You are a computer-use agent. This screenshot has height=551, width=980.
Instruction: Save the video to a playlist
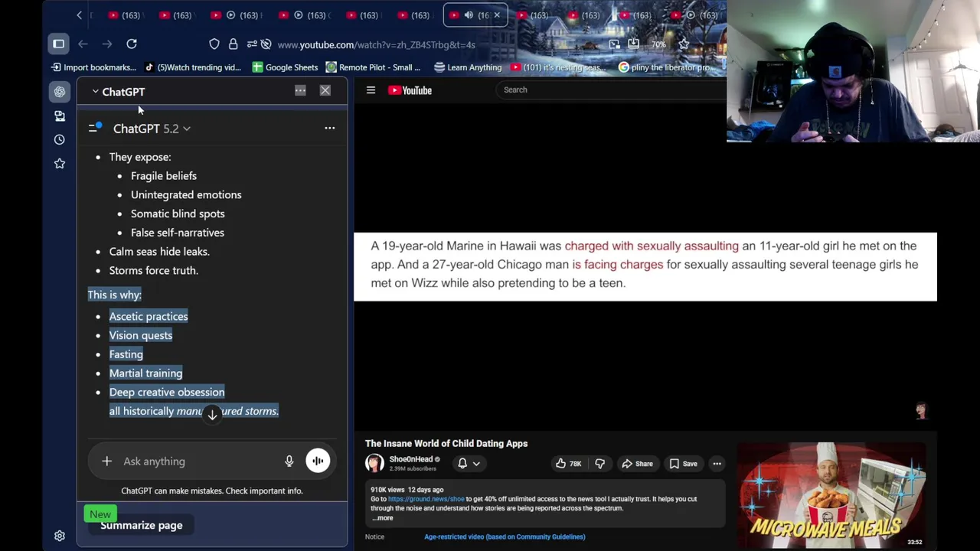(683, 464)
